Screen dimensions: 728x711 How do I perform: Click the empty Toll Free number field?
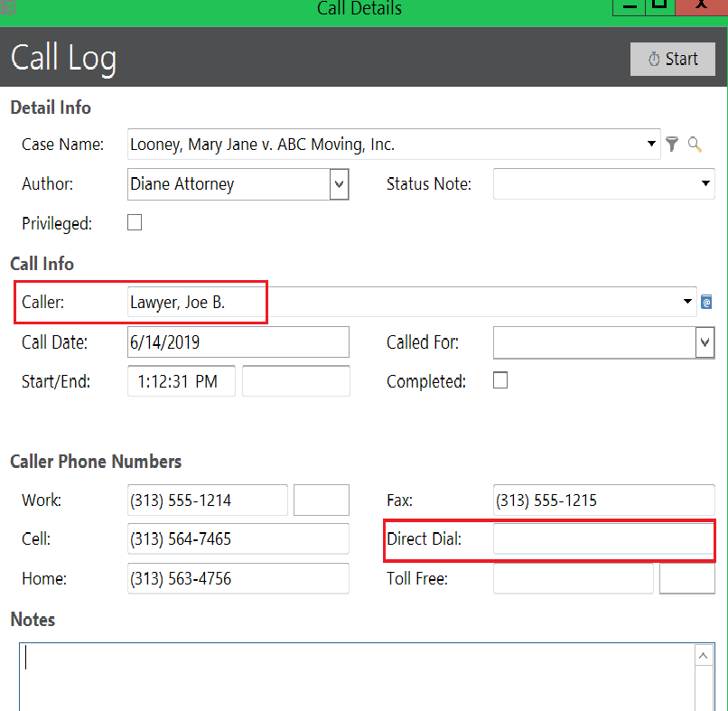tap(574, 578)
